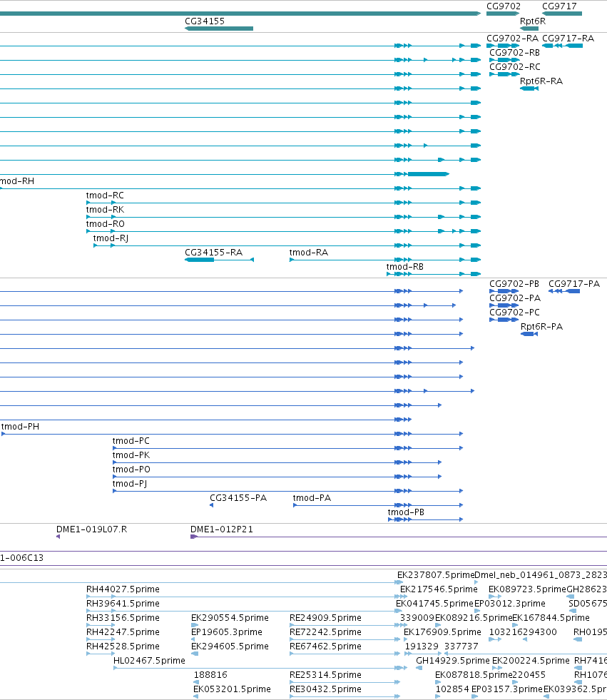Select EST label RH39641.5prime

coord(123,604)
